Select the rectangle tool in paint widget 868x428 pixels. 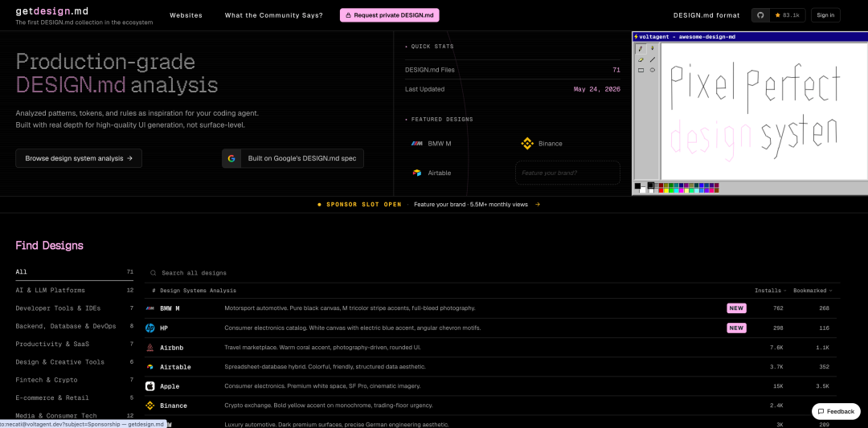tap(641, 70)
